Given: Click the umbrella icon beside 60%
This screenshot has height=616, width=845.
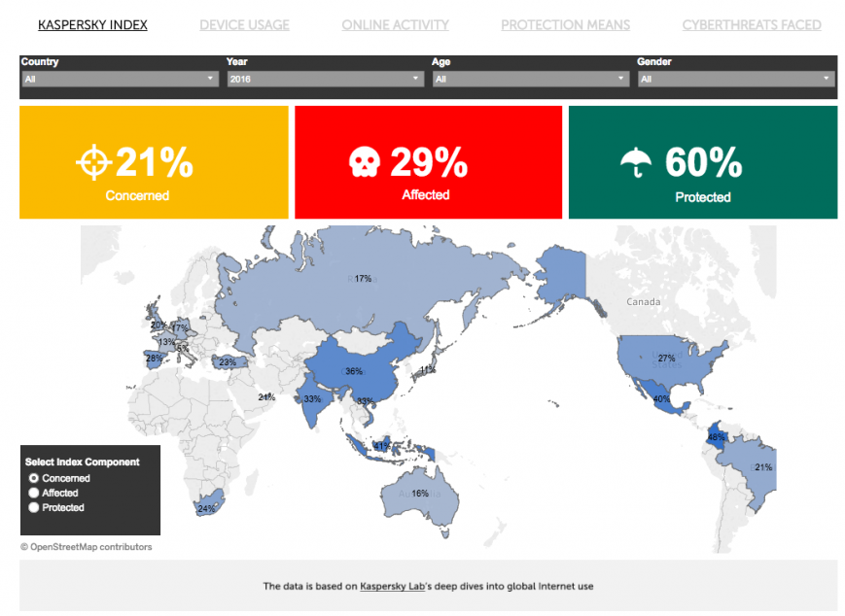Looking at the screenshot, I should pos(636,162).
